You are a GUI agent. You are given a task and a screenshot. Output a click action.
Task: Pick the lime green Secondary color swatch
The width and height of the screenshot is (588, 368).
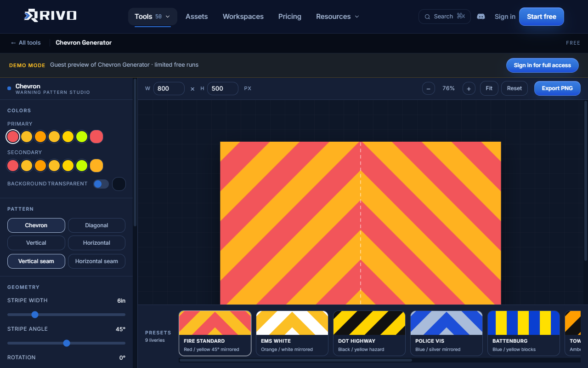[x=82, y=166]
